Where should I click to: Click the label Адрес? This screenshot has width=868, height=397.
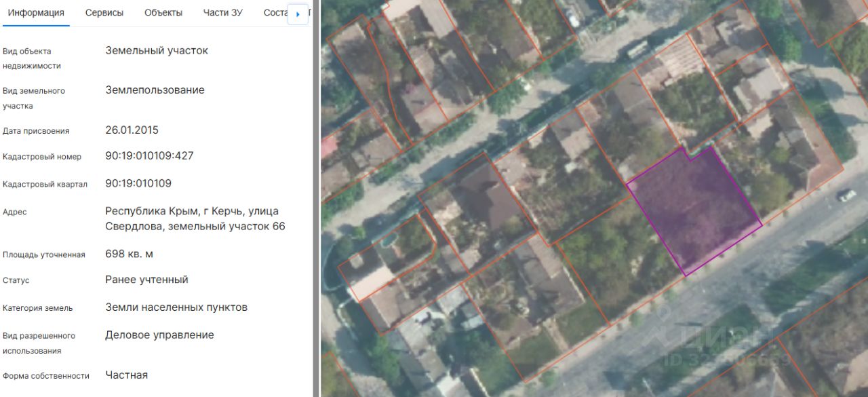[15, 212]
